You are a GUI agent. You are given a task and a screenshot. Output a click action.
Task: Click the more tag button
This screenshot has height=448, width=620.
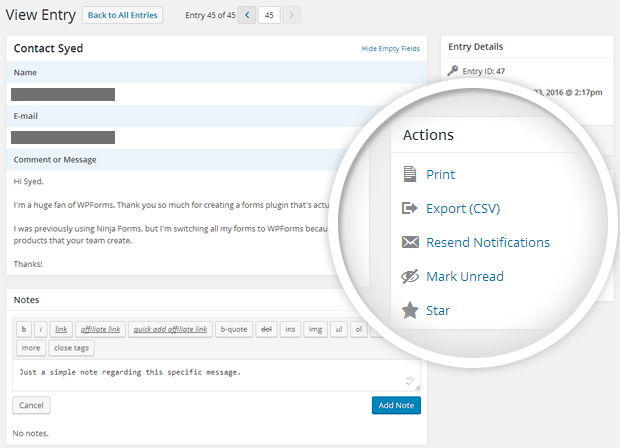(x=31, y=348)
